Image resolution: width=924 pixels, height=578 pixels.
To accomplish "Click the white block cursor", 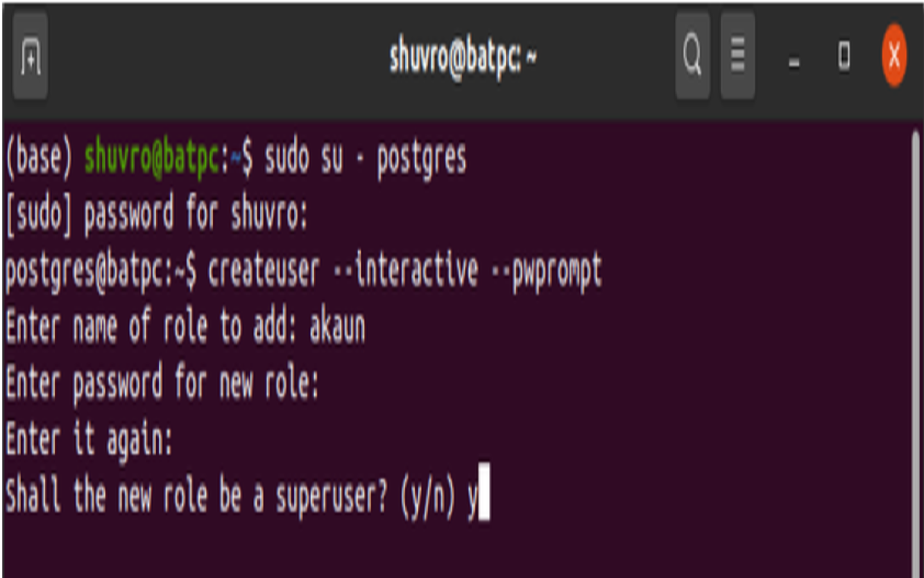I will [x=484, y=492].
